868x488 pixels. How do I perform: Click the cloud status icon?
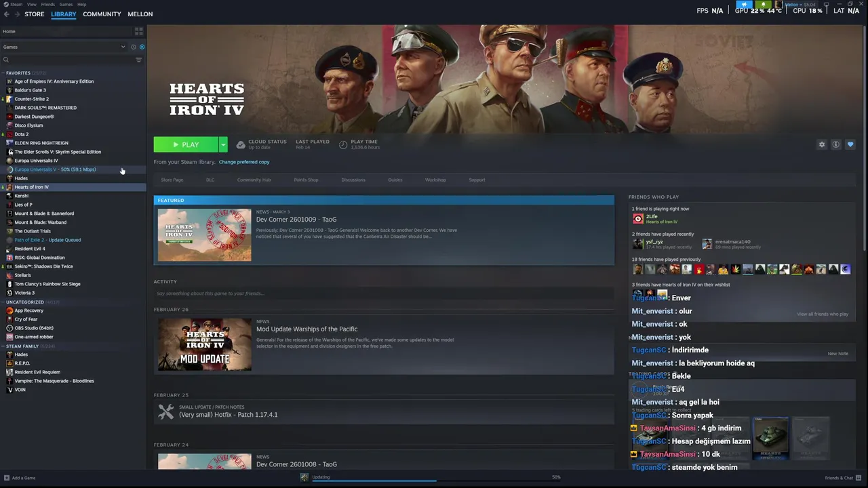tap(241, 144)
